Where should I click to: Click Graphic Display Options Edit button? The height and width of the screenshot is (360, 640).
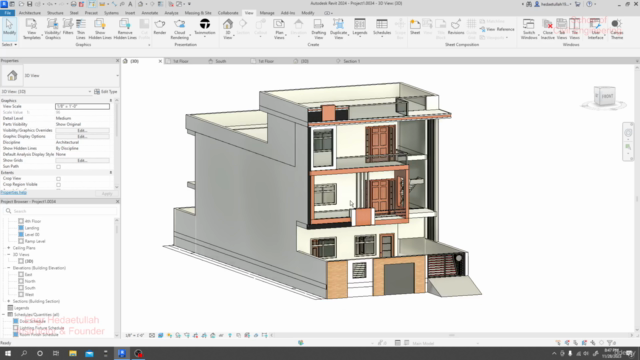click(82, 136)
